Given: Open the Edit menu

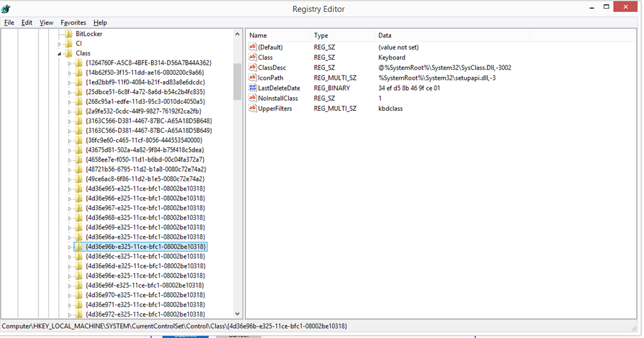Looking at the screenshot, I should [26, 23].
